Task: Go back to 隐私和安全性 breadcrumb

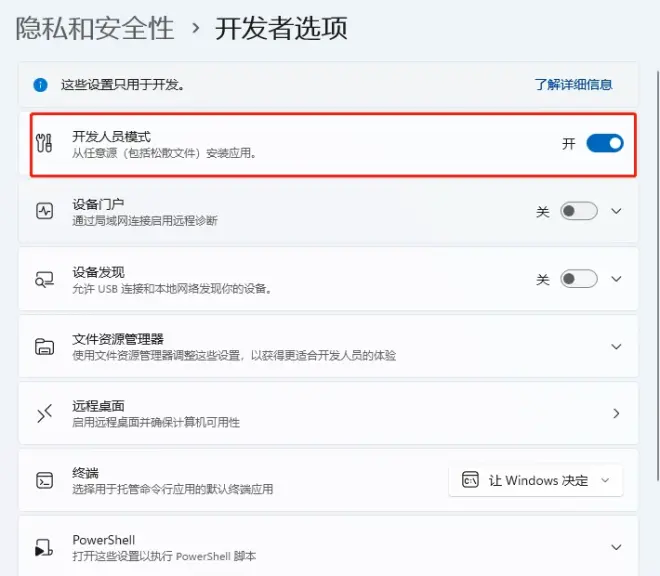Action: (95, 29)
